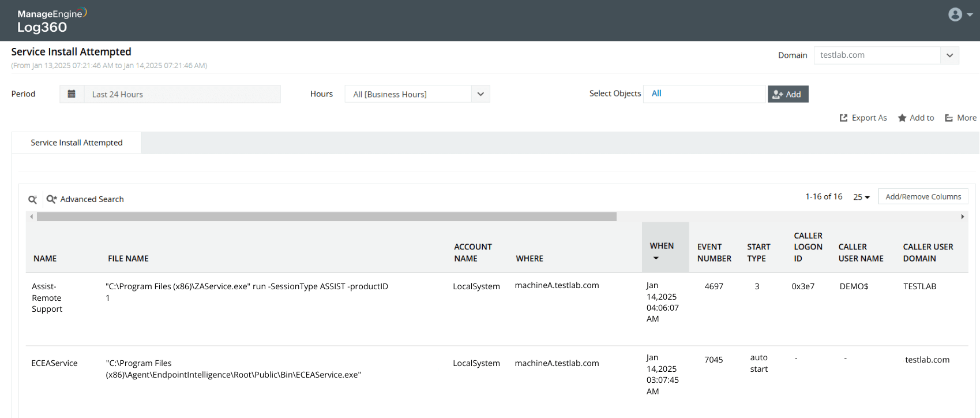Click the Add to star icon

[902, 118]
